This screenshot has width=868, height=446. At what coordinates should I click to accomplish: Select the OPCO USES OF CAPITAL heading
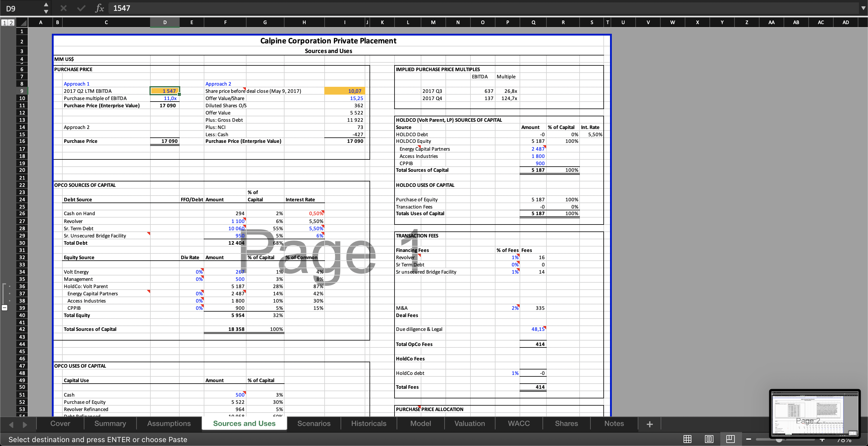[80, 366]
